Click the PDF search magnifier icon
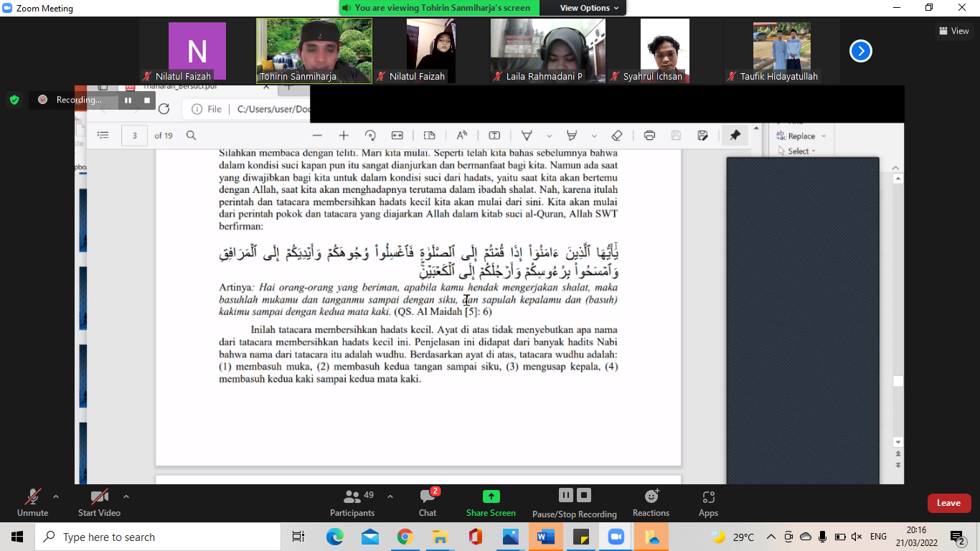 [192, 136]
